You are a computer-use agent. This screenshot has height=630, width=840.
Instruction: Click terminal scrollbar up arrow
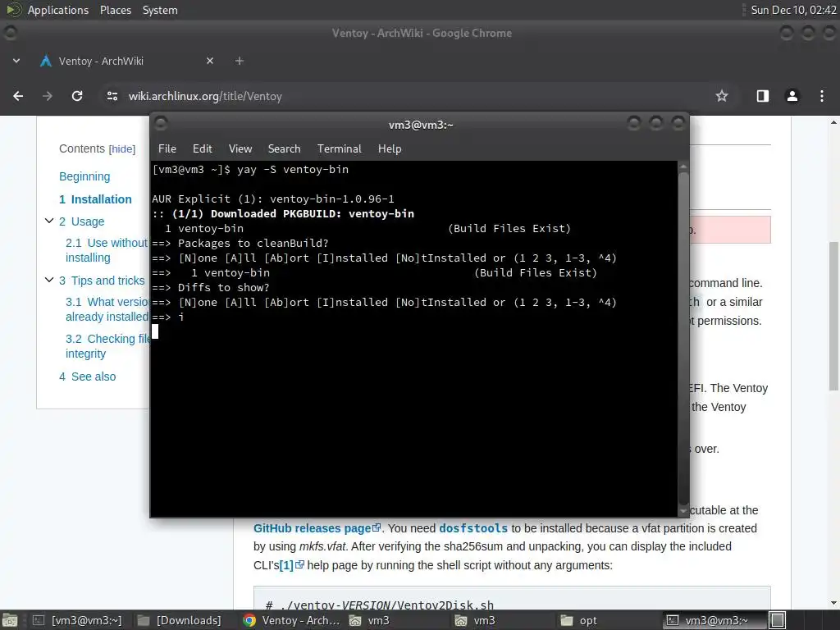(683, 167)
